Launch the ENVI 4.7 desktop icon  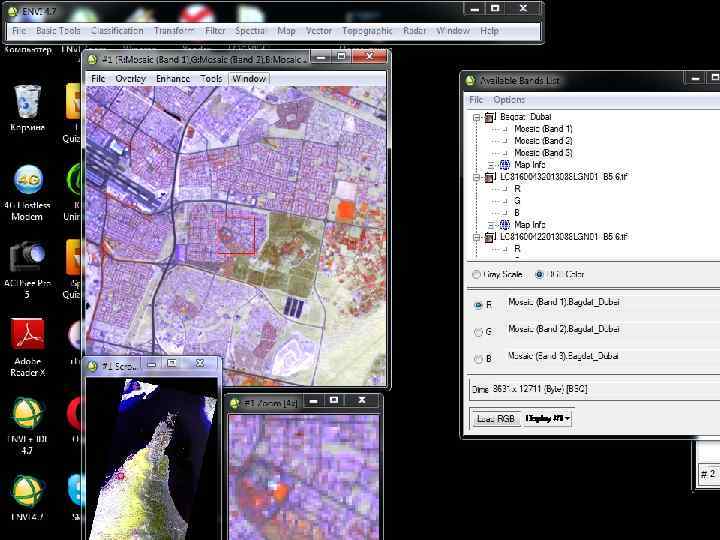(28, 491)
